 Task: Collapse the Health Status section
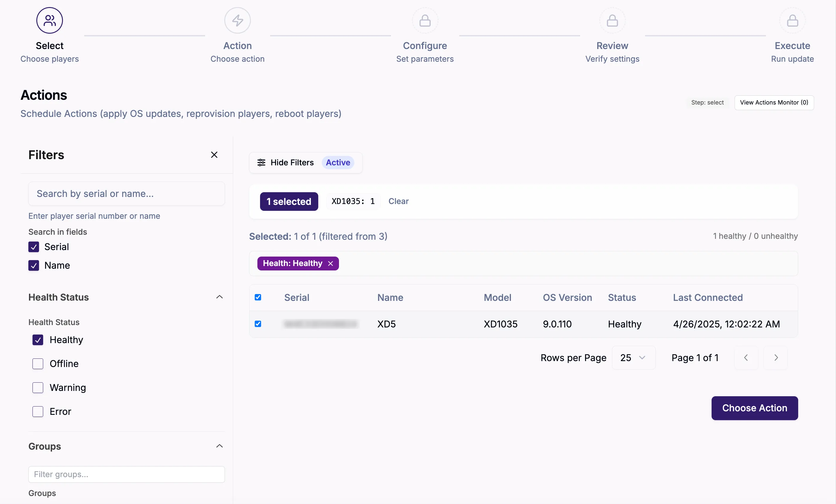pyautogui.click(x=220, y=297)
